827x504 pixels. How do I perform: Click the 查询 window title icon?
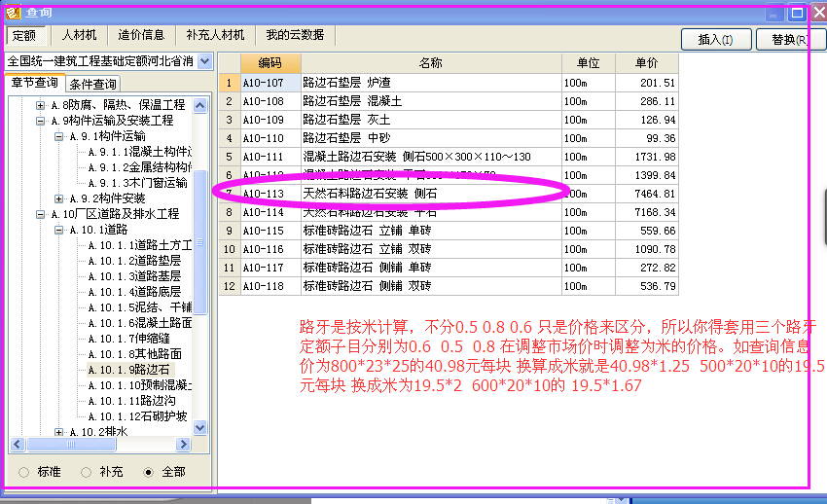click(x=14, y=12)
